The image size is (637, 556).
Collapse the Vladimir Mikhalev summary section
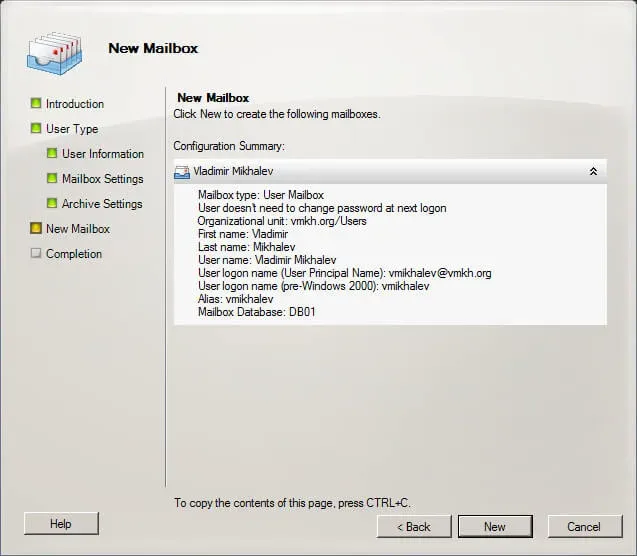pyautogui.click(x=594, y=171)
